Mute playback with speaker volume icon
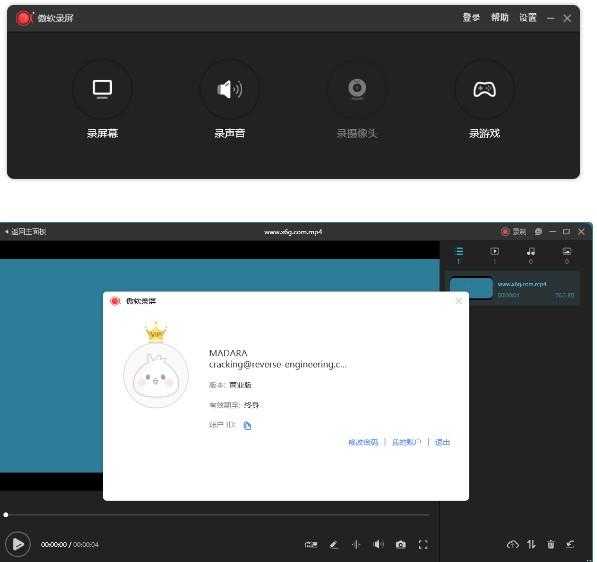Screen dimensions: 597x562 point(378,544)
